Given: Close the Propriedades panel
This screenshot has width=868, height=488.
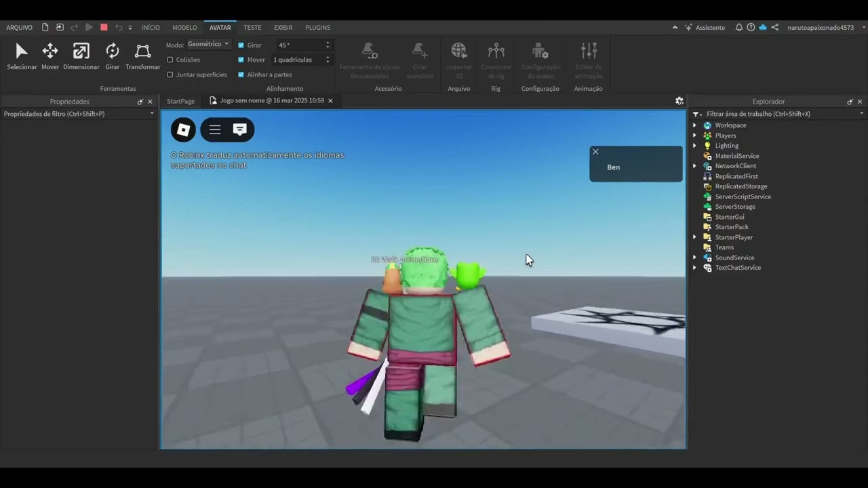Looking at the screenshot, I should [x=150, y=102].
